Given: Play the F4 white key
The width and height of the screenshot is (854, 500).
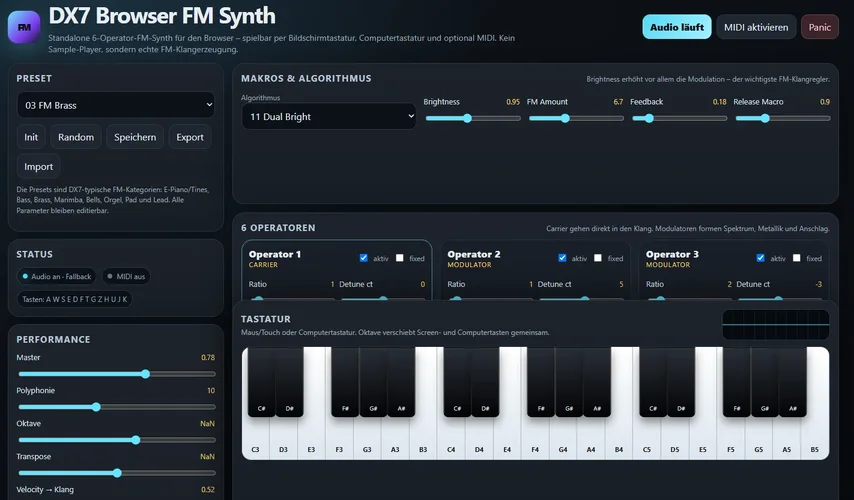Looking at the screenshot, I should pyautogui.click(x=535, y=438).
